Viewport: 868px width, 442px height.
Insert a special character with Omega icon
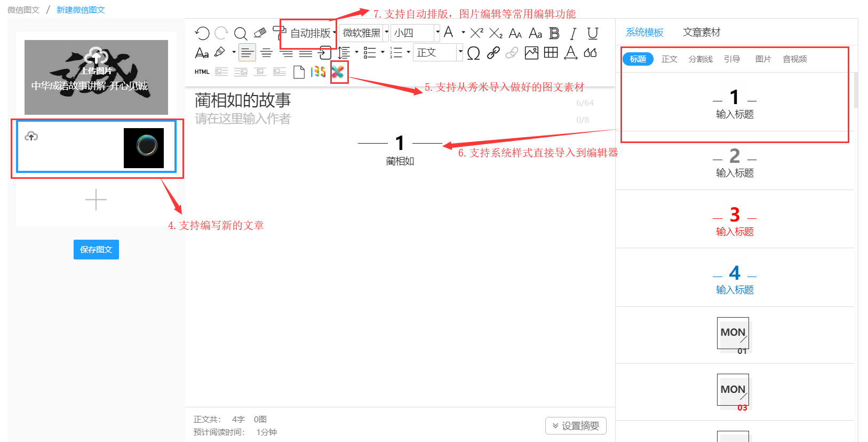[473, 52]
